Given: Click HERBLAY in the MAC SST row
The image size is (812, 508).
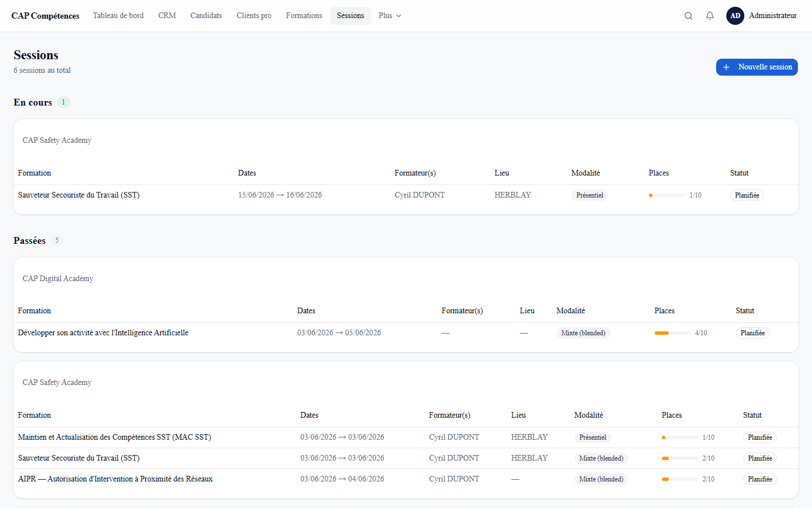Looking at the screenshot, I should pos(529,437).
